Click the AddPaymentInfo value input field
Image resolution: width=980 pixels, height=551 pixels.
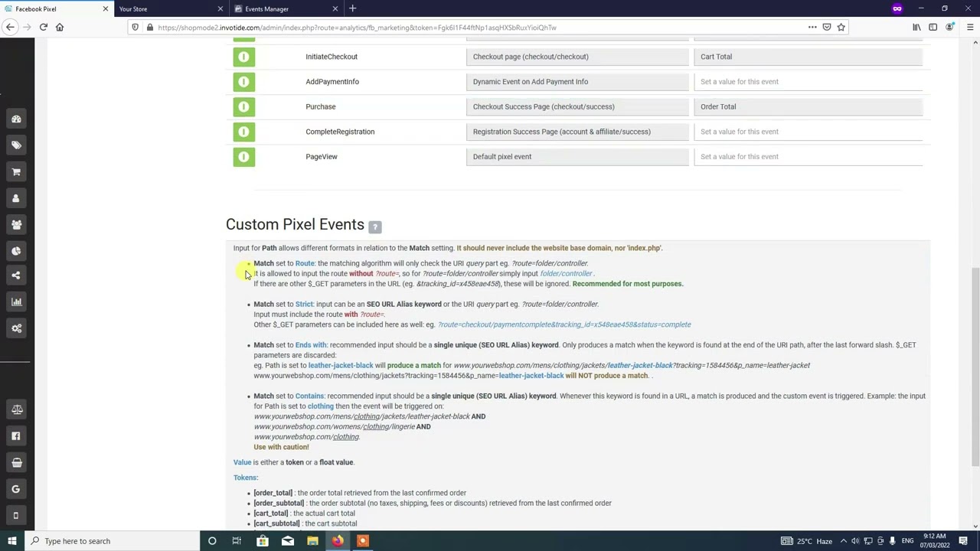(x=808, y=82)
